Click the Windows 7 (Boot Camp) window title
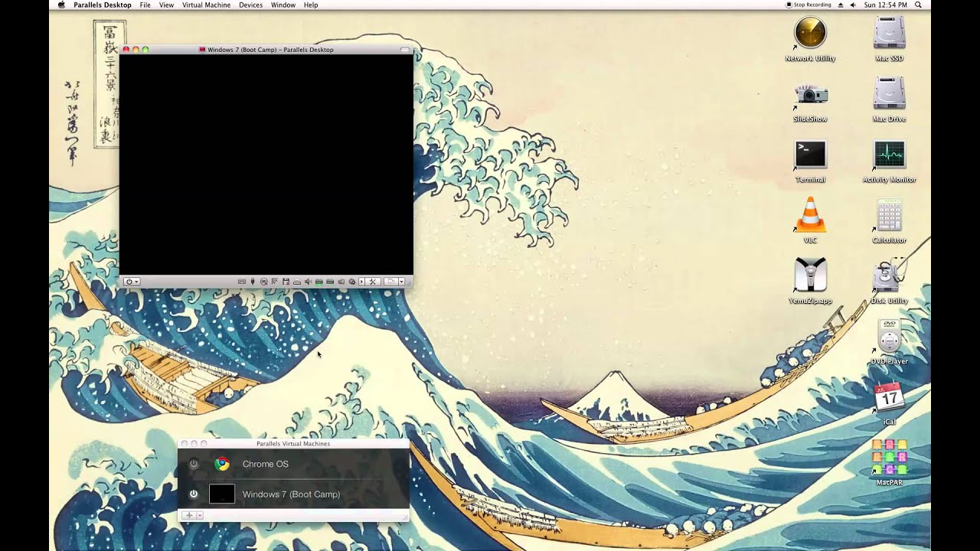This screenshot has height=551, width=980. pyautogui.click(x=270, y=50)
